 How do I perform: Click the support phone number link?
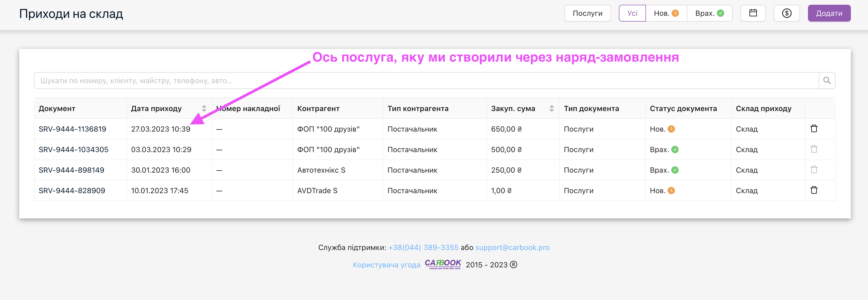(x=423, y=247)
